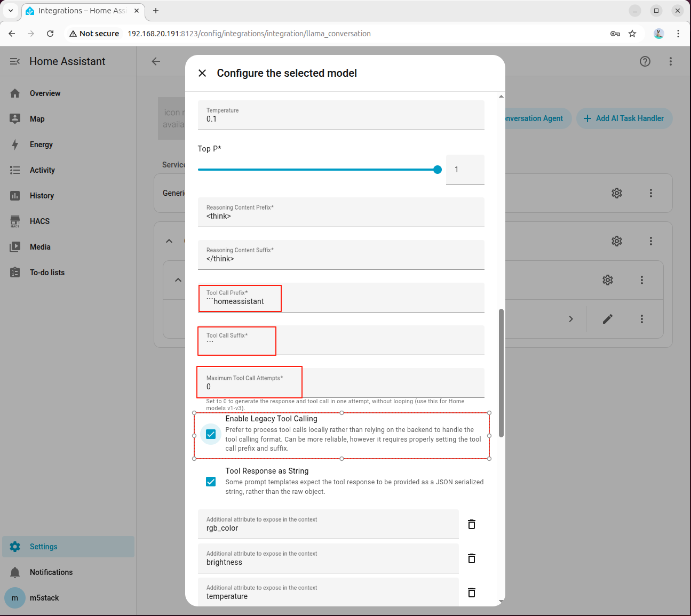Delete the brightness attribute with trash icon
Viewport: 691px width, 616px height.
point(472,558)
